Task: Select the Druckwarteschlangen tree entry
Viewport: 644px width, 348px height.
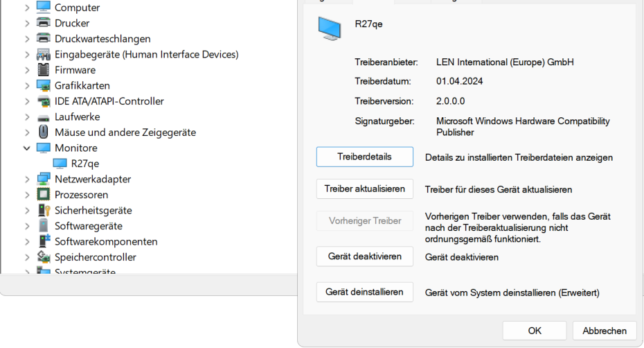Action: (102, 39)
